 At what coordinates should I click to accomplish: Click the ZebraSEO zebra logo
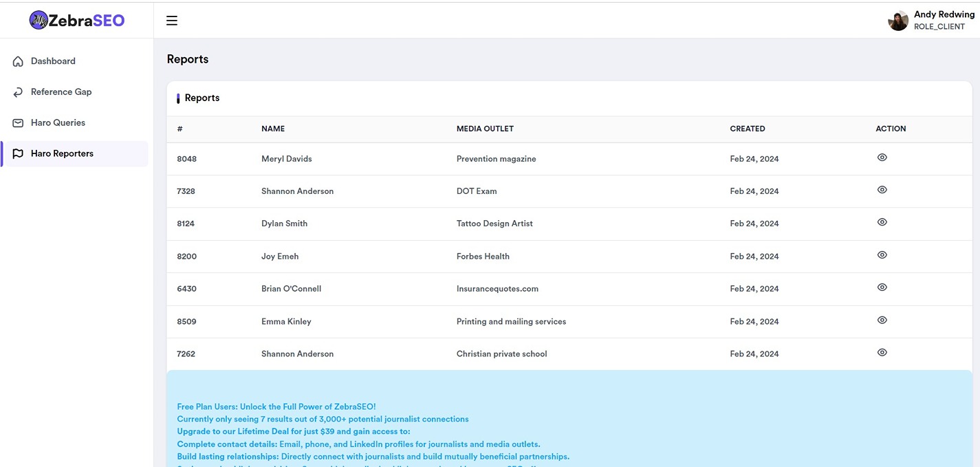click(40, 20)
